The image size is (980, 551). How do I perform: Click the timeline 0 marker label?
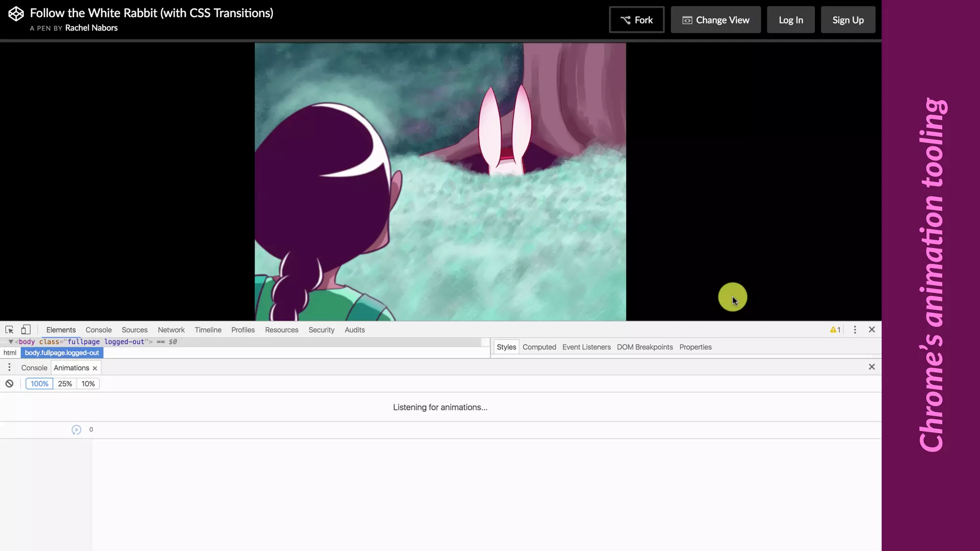91,430
